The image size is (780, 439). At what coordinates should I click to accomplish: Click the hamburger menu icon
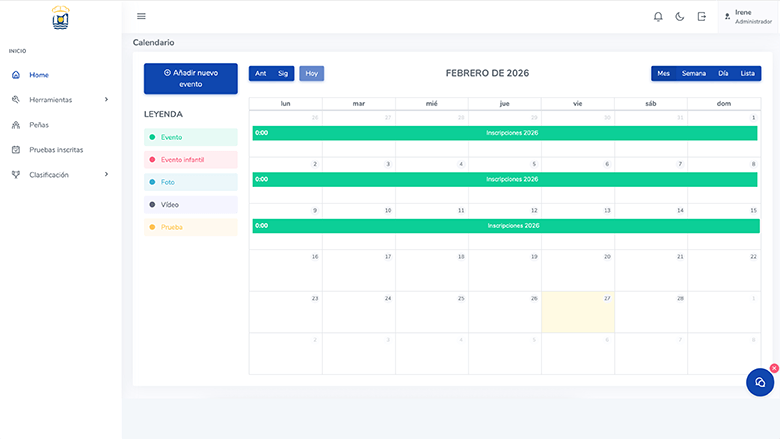point(141,16)
